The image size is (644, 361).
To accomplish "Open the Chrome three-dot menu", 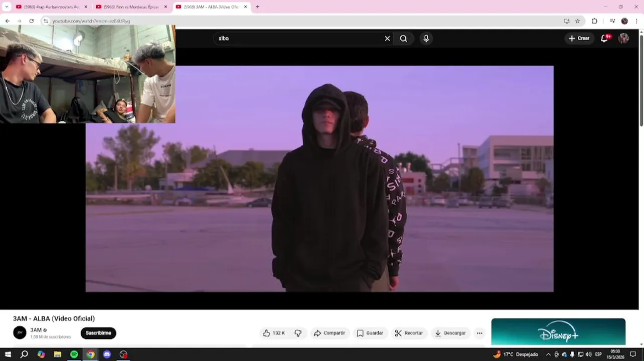I will click(637, 21).
